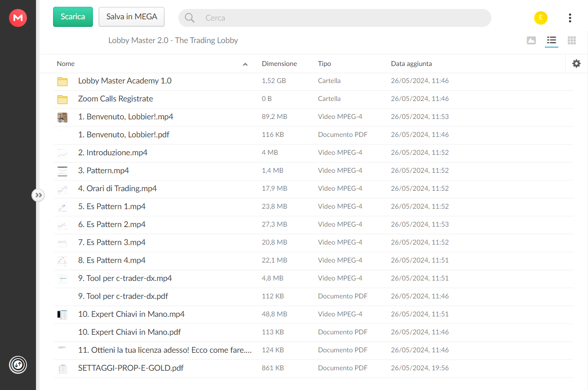The image size is (588, 390).
Task: Click the 1,52 GB size cell
Action: click(274, 81)
